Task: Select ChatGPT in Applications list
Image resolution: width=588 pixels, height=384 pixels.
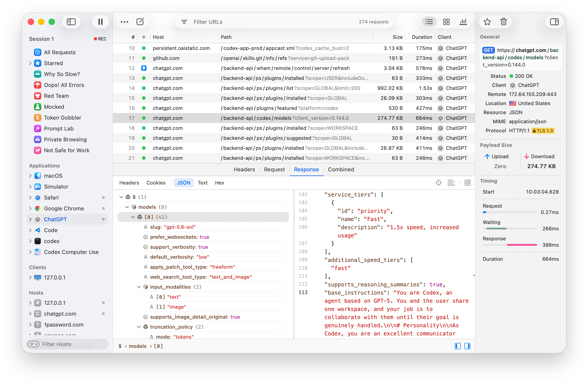Action: pos(67,219)
